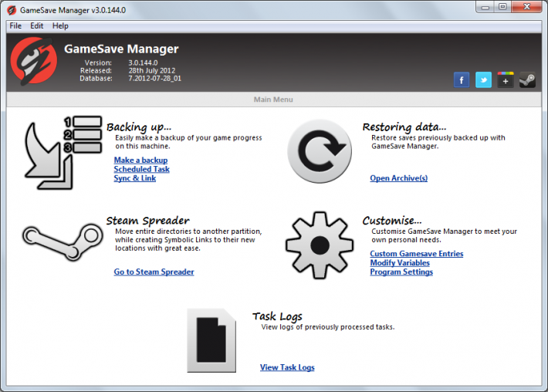Open the Edit menu

coord(37,26)
